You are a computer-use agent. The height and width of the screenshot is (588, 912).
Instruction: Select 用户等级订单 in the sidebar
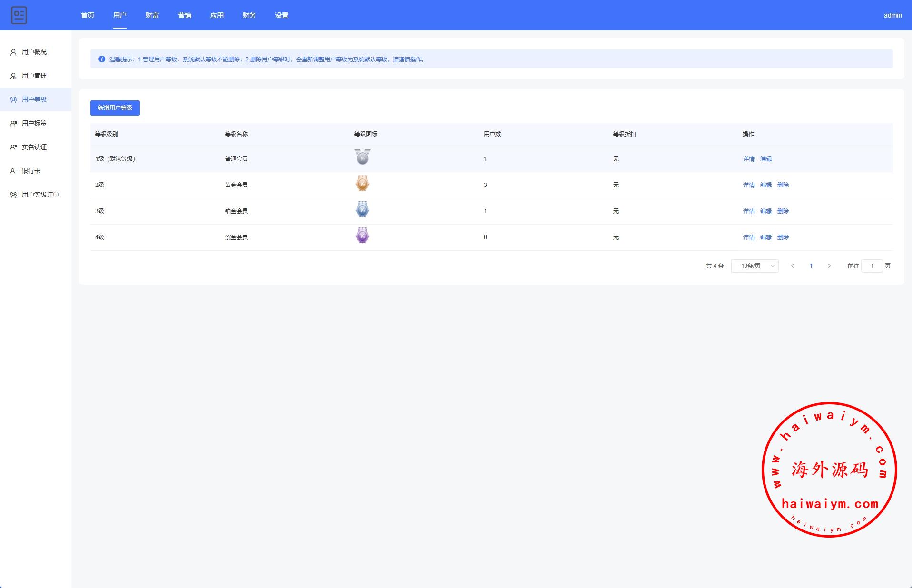40,195
